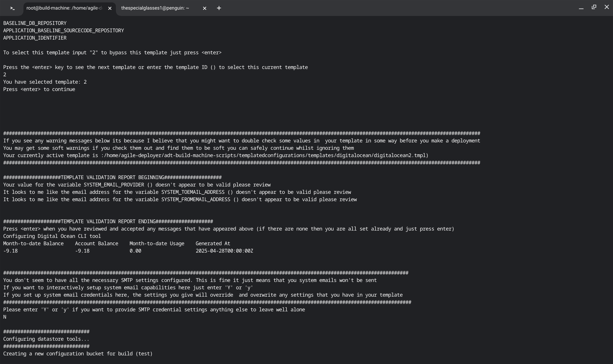Close the root@build-machine tab
Screen dimensions: 613x364
point(110,8)
